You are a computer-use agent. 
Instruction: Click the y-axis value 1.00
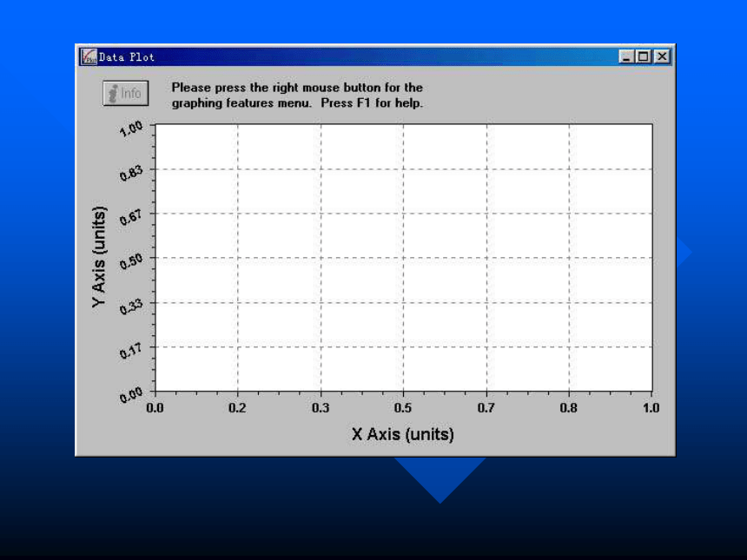tap(131, 128)
